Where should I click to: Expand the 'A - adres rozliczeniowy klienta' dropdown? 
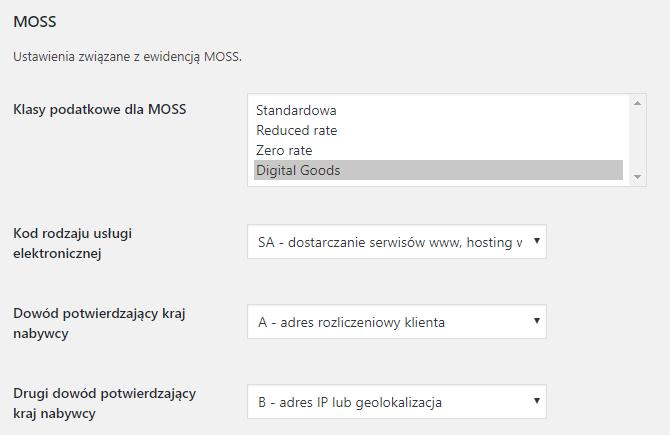pos(390,321)
